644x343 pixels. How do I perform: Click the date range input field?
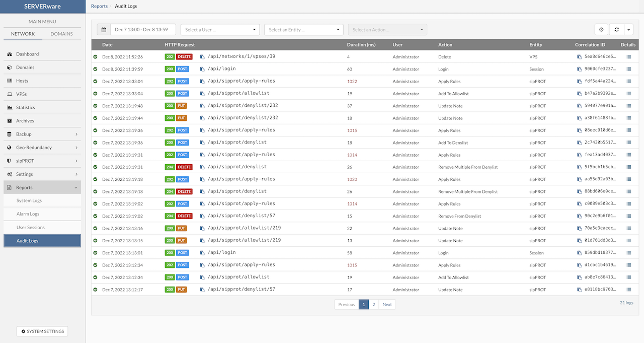click(x=143, y=30)
